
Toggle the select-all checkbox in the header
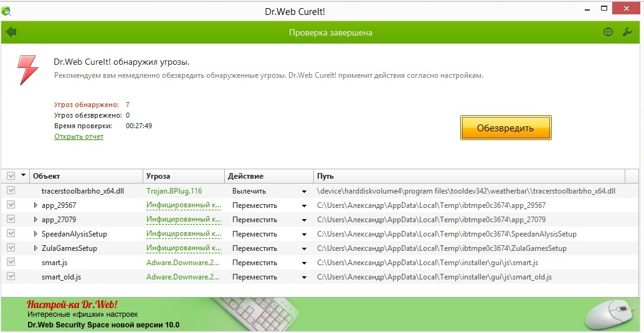coord(11,176)
